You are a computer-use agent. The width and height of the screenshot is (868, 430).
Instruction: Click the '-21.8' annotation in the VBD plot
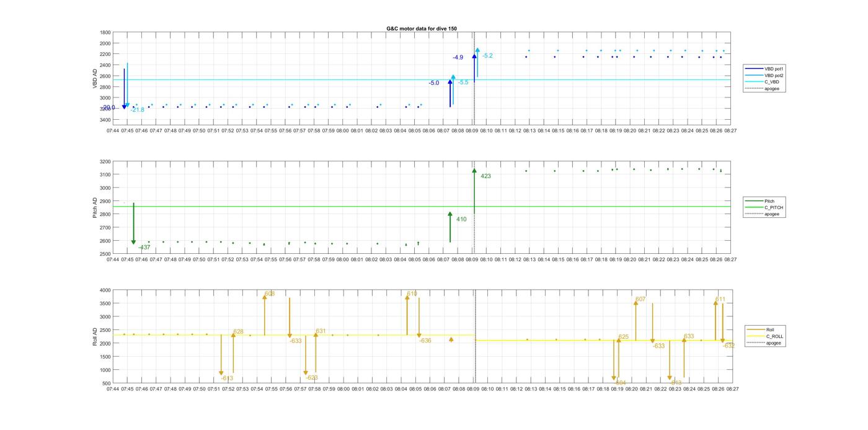137,110
